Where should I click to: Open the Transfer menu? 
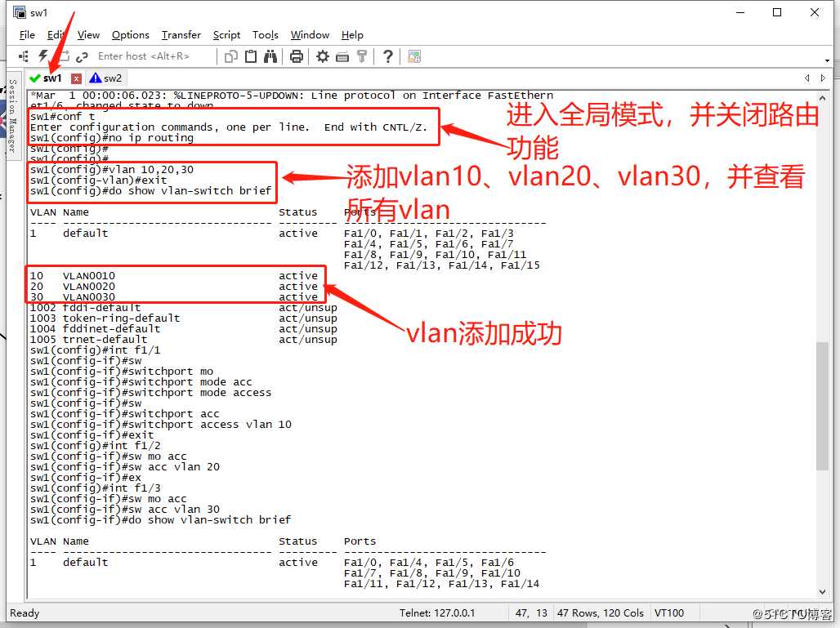coord(181,35)
